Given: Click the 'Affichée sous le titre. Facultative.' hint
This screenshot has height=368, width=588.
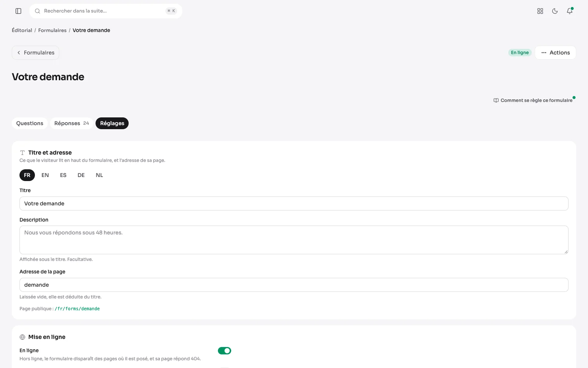Looking at the screenshot, I should [56, 259].
